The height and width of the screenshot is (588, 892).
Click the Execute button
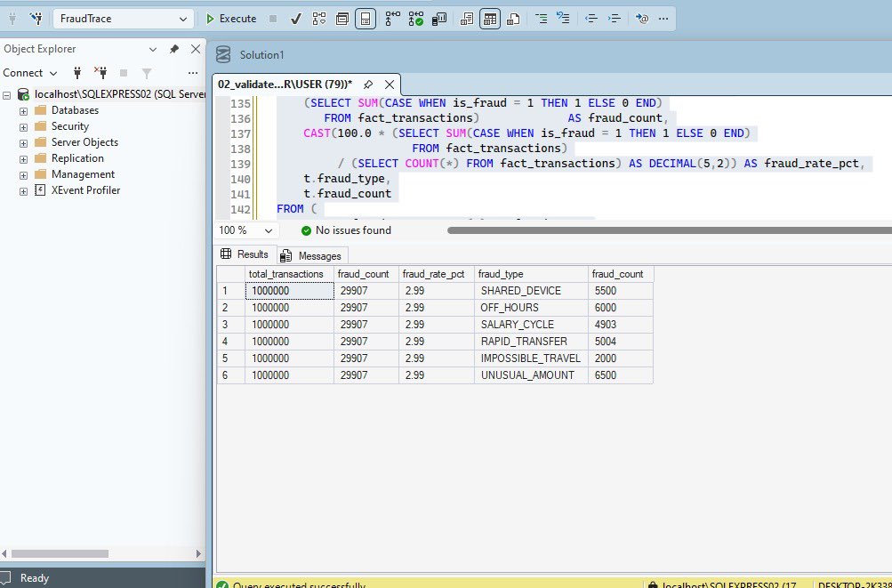click(x=231, y=19)
